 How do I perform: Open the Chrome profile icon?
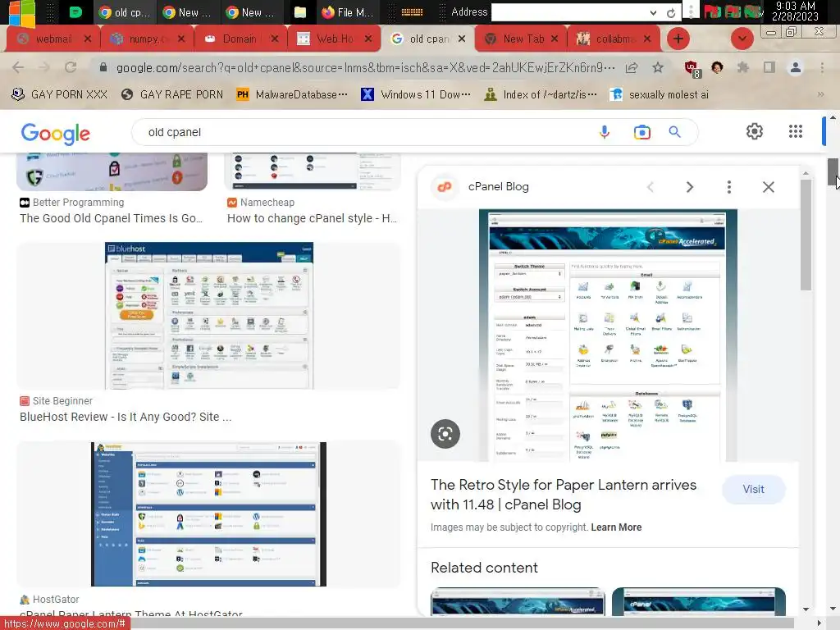click(796, 67)
